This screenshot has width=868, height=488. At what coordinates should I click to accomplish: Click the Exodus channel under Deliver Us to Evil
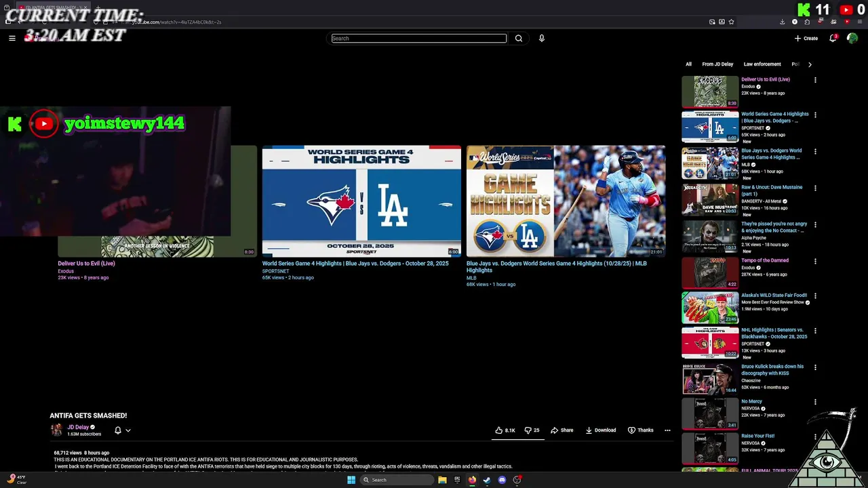tap(66, 271)
